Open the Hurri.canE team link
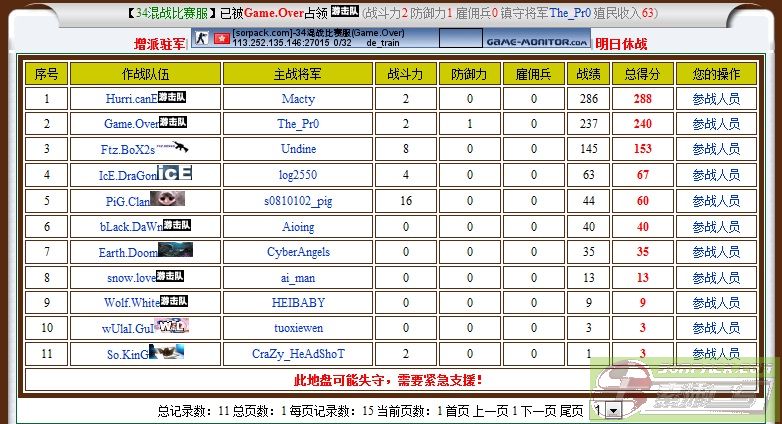This screenshot has width=782, height=424. pos(131,99)
